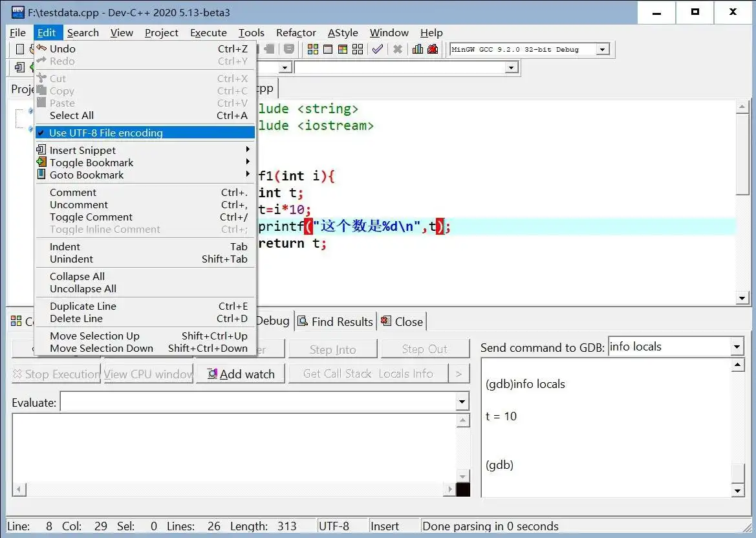Choose Duplicate Line from Edit menu
This screenshot has height=538, width=756.
83,307
